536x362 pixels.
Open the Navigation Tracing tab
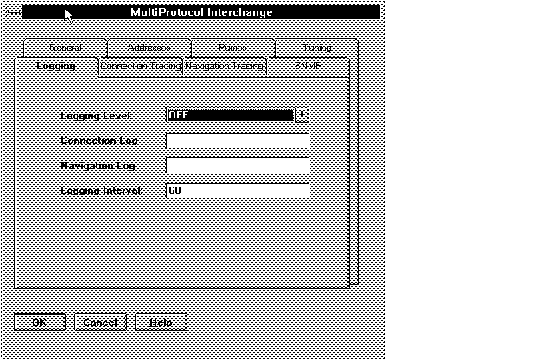pyautogui.click(x=225, y=66)
